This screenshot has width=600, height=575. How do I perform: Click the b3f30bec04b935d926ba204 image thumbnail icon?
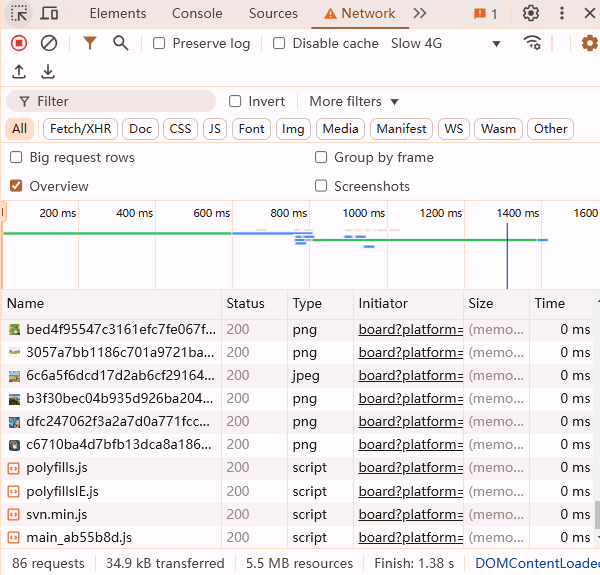coord(14,399)
